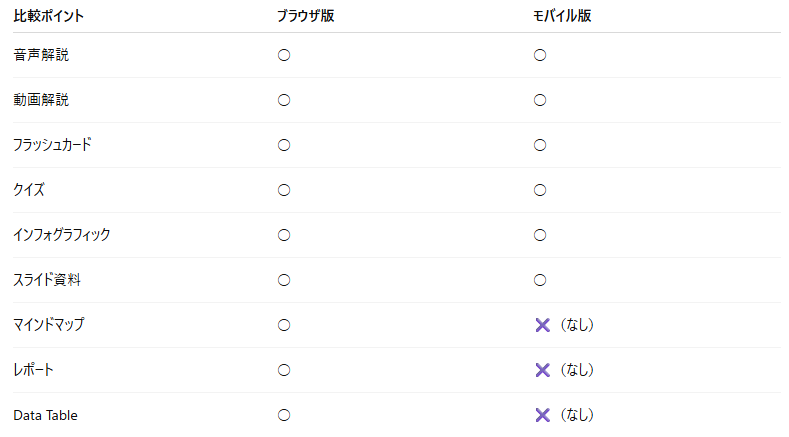The height and width of the screenshot is (437, 789).
Task: Click the インフォグラフィック row label
Action: point(61,235)
